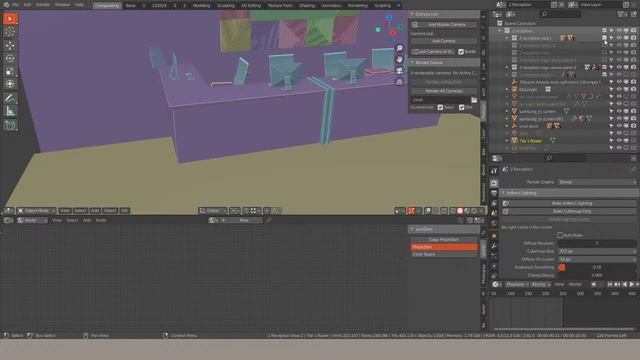Open the Active Tool properties tab

(494, 171)
